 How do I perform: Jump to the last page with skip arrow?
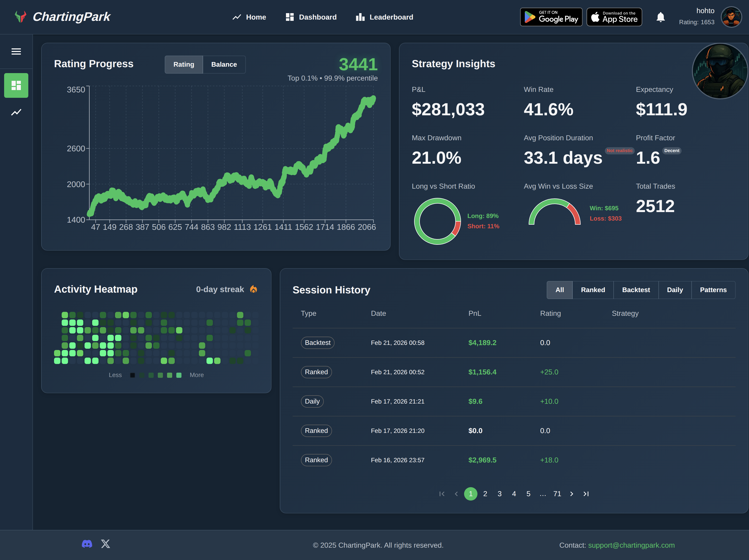tap(586, 494)
